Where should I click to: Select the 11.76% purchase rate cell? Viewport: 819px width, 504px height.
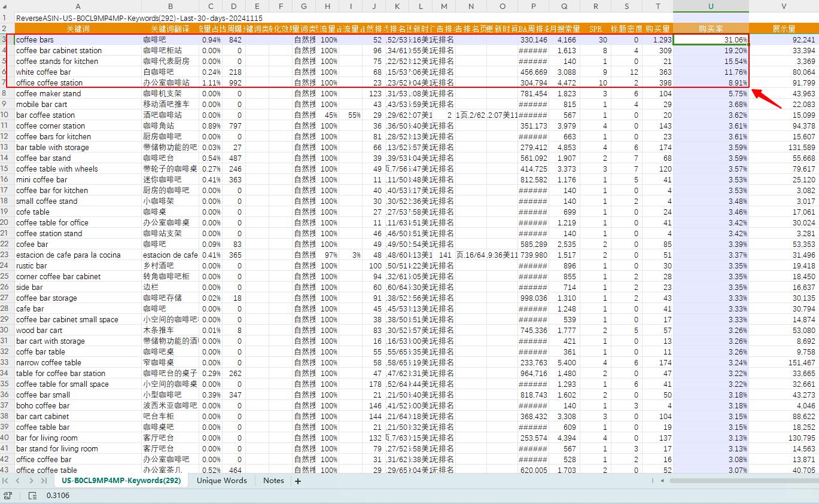(711, 72)
